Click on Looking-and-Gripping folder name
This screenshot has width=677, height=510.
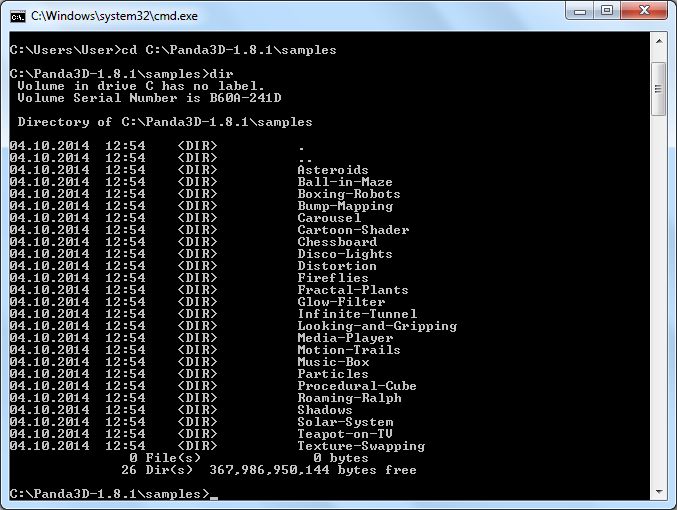click(x=377, y=326)
